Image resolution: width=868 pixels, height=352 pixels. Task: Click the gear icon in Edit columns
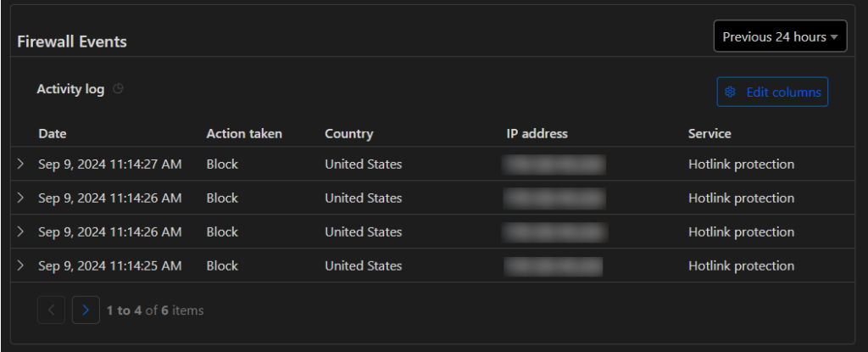click(x=730, y=92)
